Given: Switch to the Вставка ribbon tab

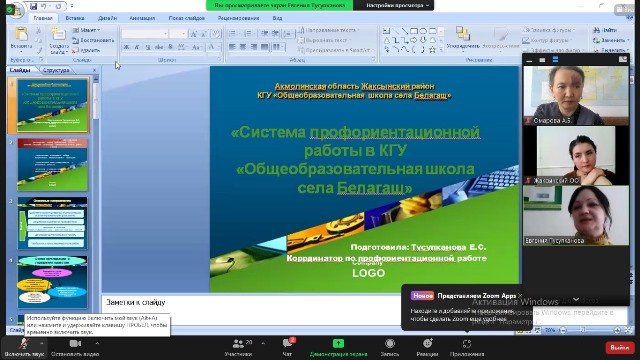Looking at the screenshot, I should 75,18.
